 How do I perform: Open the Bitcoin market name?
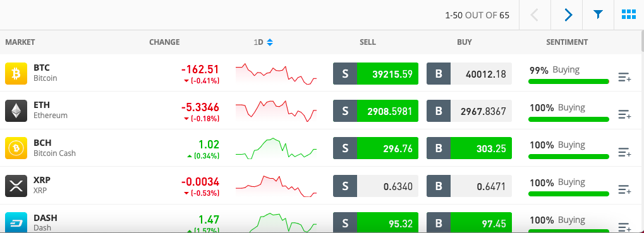[45, 78]
